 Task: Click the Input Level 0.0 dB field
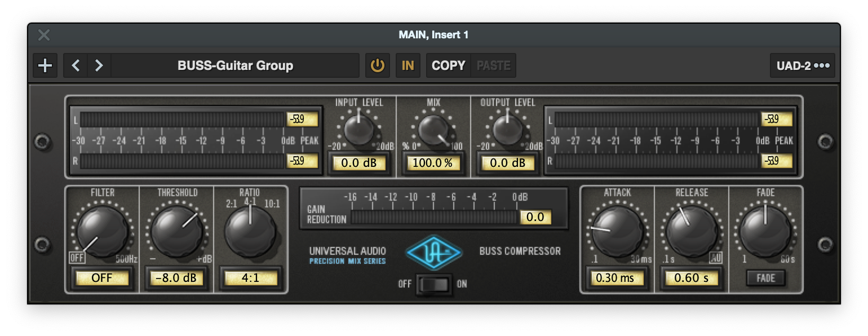tap(358, 163)
